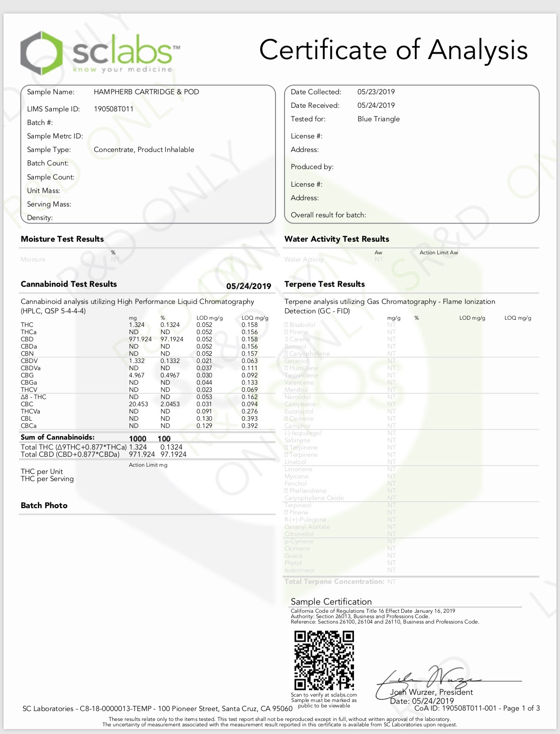This screenshot has width=560, height=734.
Task: Click 'Josh Wurzer, President' name
Action: tap(431, 692)
